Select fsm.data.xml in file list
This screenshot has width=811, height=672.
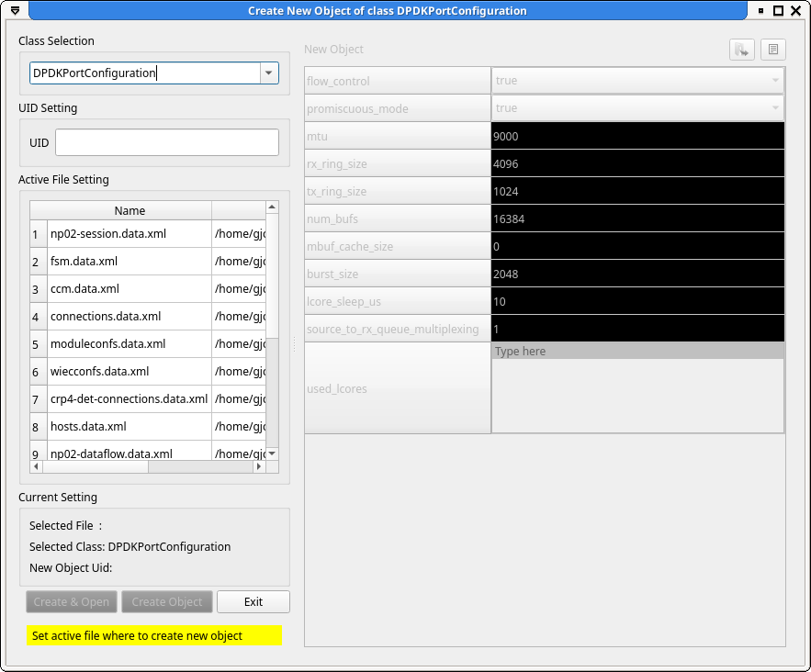[130, 261]
